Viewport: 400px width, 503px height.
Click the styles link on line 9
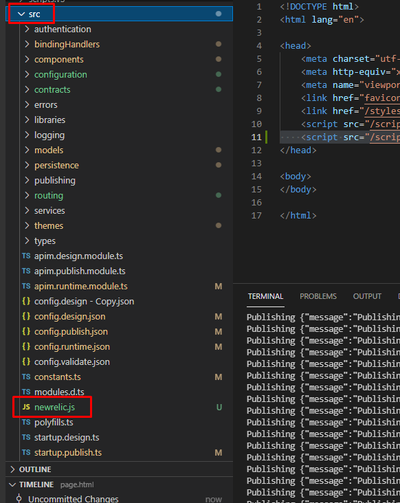[382, 111]
